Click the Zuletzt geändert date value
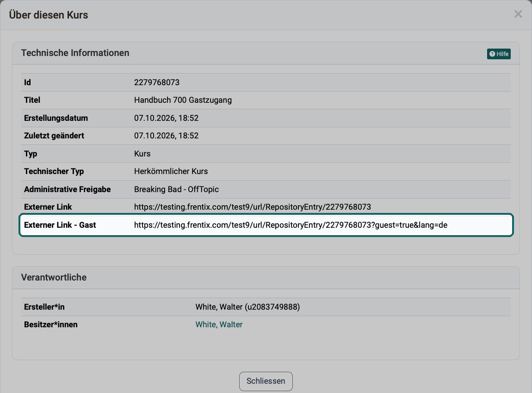The height and width of the screenshot is (393, 532). click(x=166, y=136)
